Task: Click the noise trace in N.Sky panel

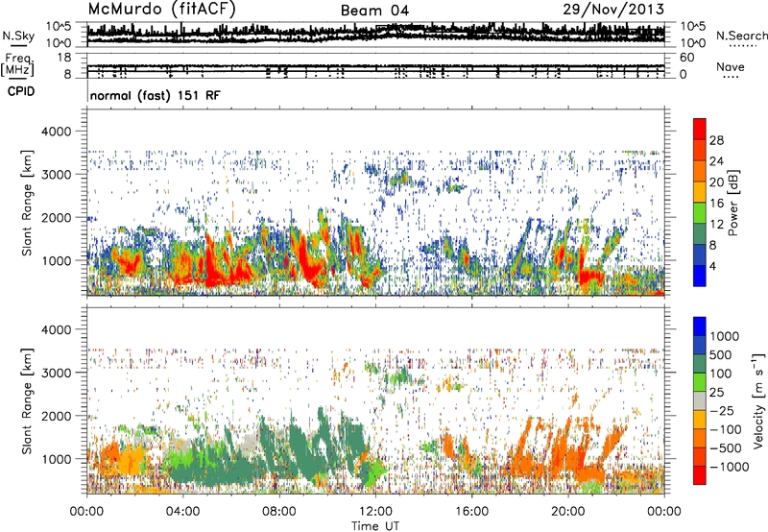Action: (375, 34)
